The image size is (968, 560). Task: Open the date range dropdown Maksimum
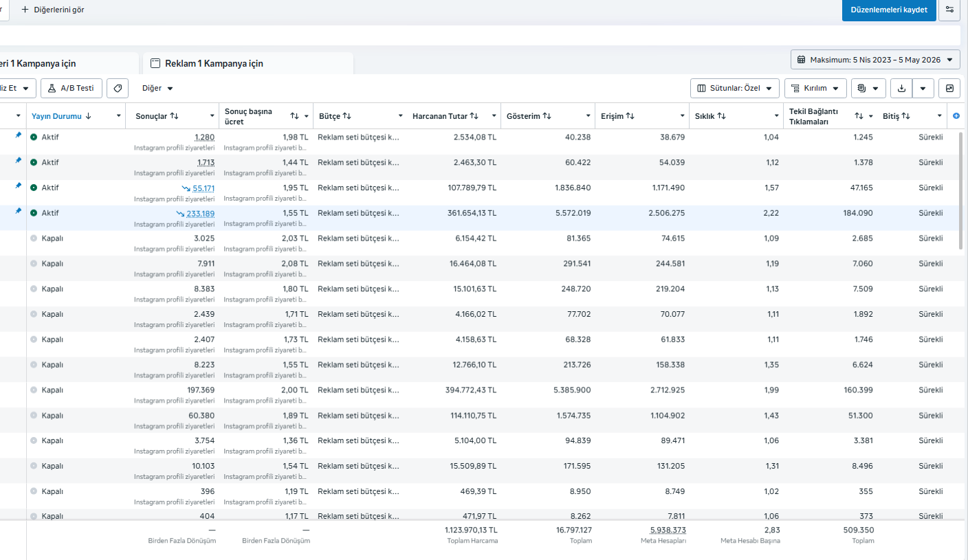875,60
